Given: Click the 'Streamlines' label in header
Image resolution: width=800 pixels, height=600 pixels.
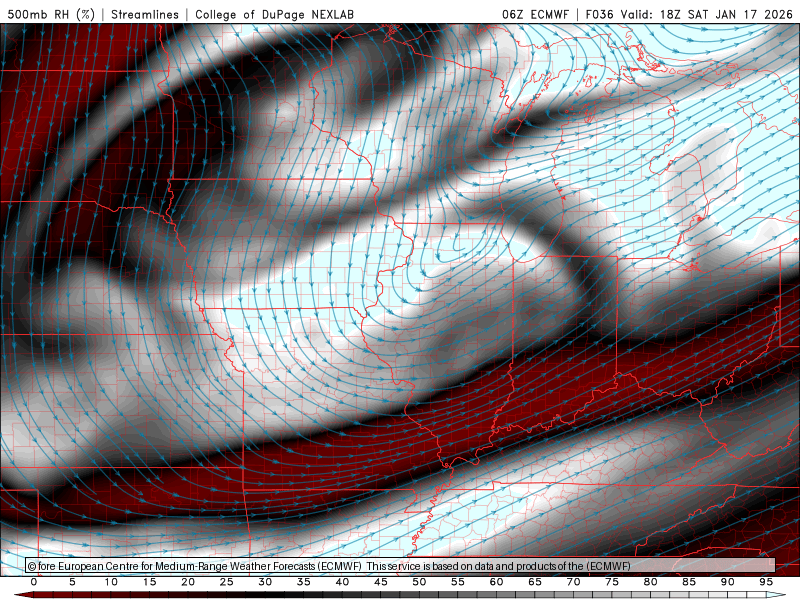Looking at the screenshot, I should [x=145, y=14].
